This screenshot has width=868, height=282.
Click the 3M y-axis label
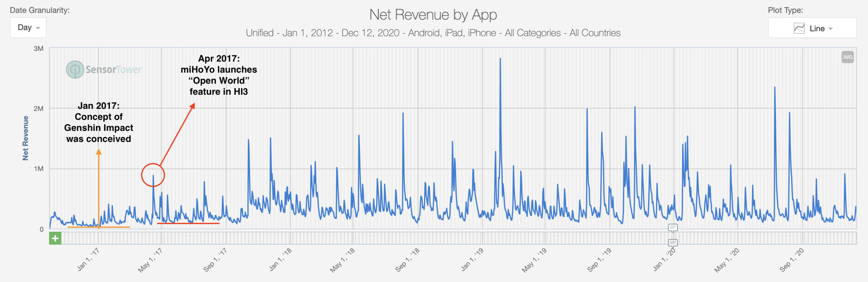39,49
